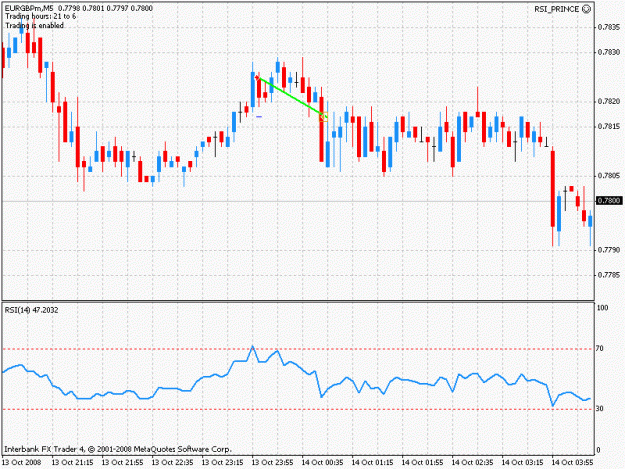
Task: Click the 0.7830 price axis label
Action: point(609,52)
